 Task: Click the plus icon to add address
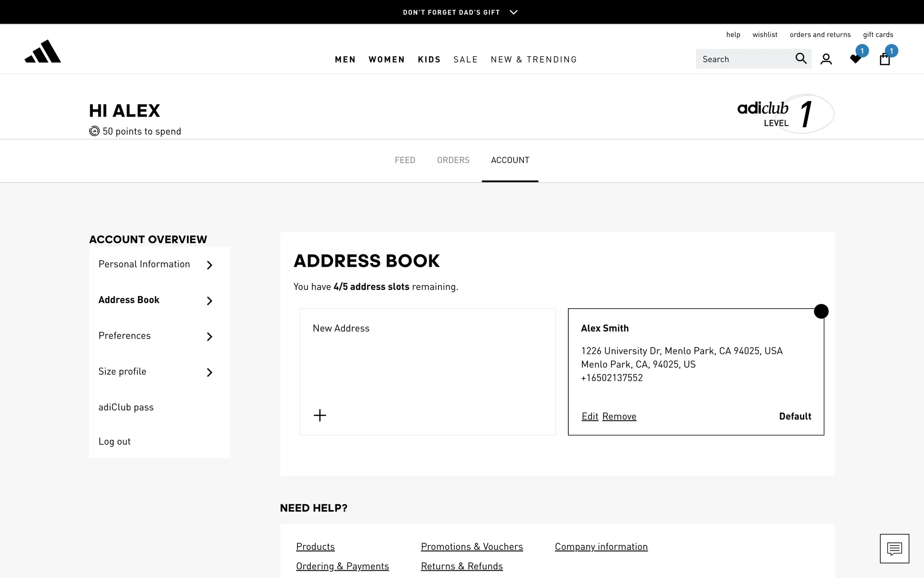click(320, 415)
